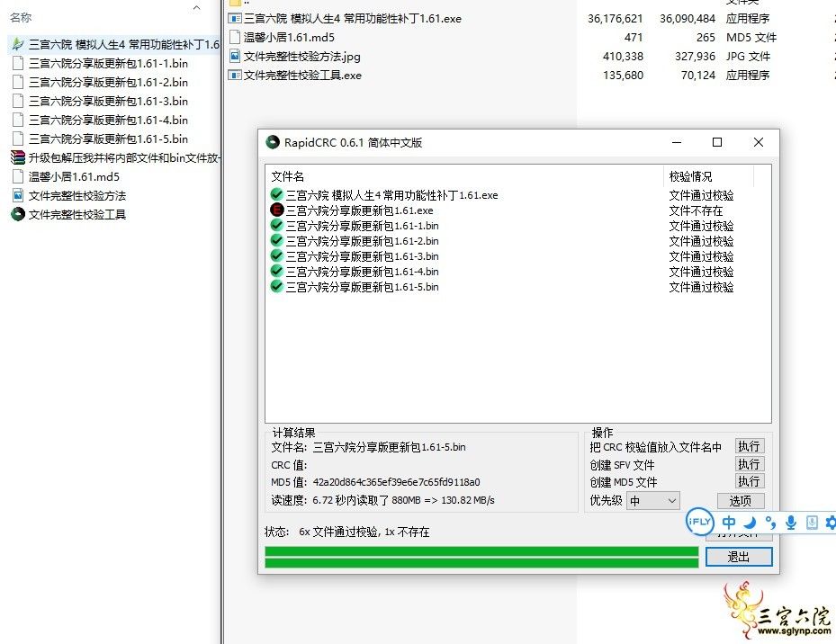
Task: Click file icon of 三宫六院分享版更新包1.61-4.bin in left pane
Action: pos(18,120)
